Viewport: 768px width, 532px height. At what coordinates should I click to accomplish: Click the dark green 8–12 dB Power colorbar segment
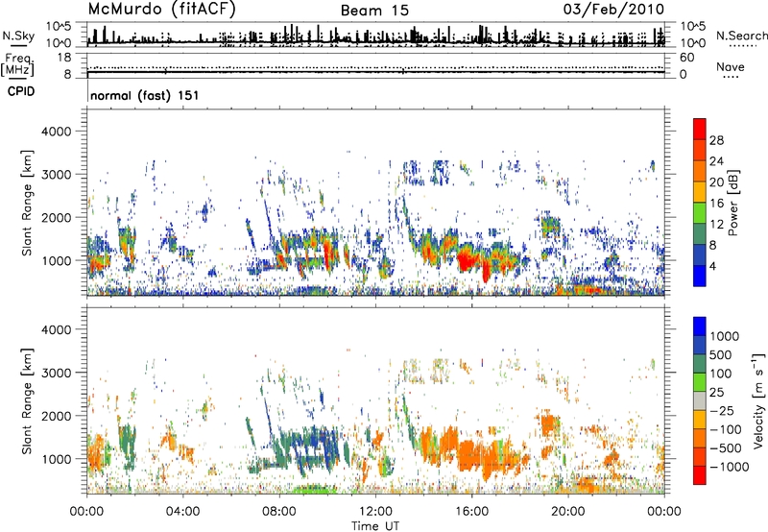pyautogui.click(x=700, y=234)
